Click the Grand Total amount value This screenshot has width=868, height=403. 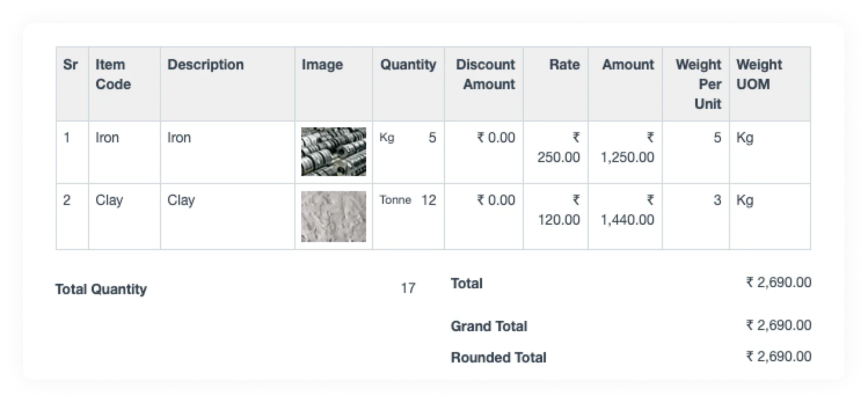[x=778, y=325]
